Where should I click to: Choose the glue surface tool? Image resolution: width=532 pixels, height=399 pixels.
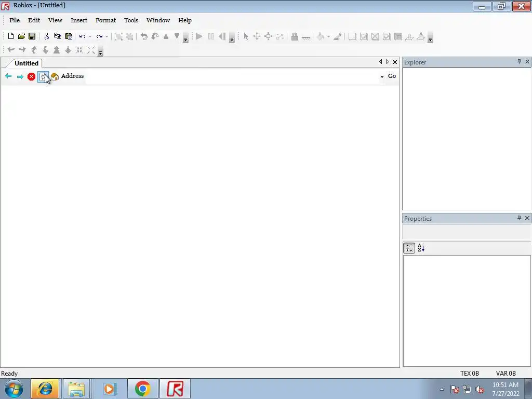pos(364,36)
